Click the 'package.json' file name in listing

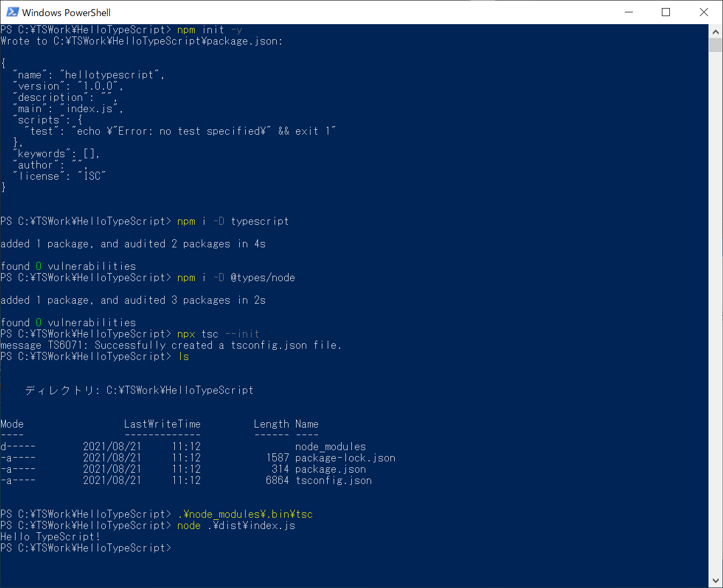pyautogui.click(x=330, y=469)
